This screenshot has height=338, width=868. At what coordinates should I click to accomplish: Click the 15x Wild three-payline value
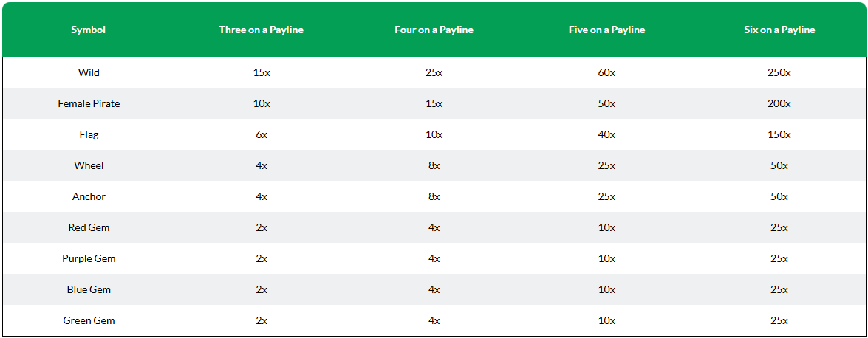tap(262, 72)
